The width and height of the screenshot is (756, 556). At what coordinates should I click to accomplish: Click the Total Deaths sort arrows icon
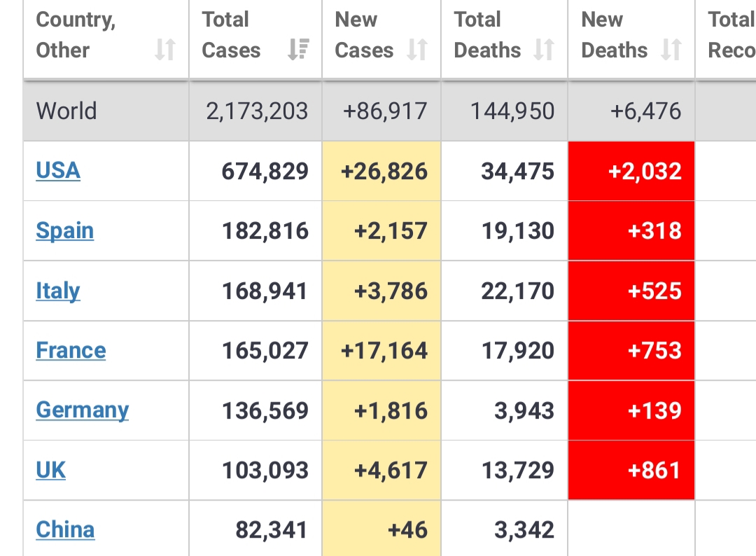pos(544,50)
